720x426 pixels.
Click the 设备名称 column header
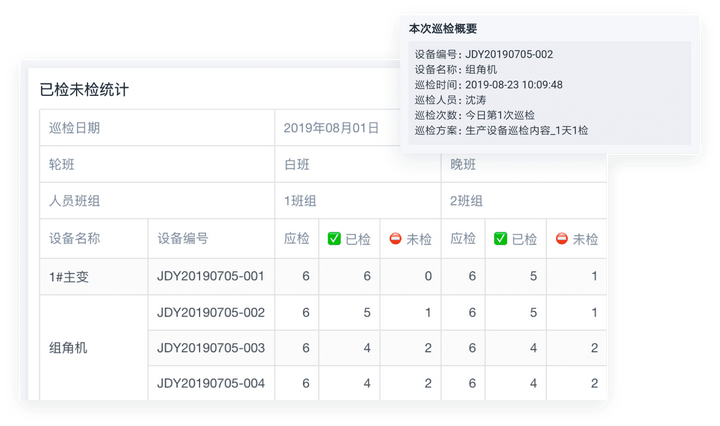tap(74, 239)
